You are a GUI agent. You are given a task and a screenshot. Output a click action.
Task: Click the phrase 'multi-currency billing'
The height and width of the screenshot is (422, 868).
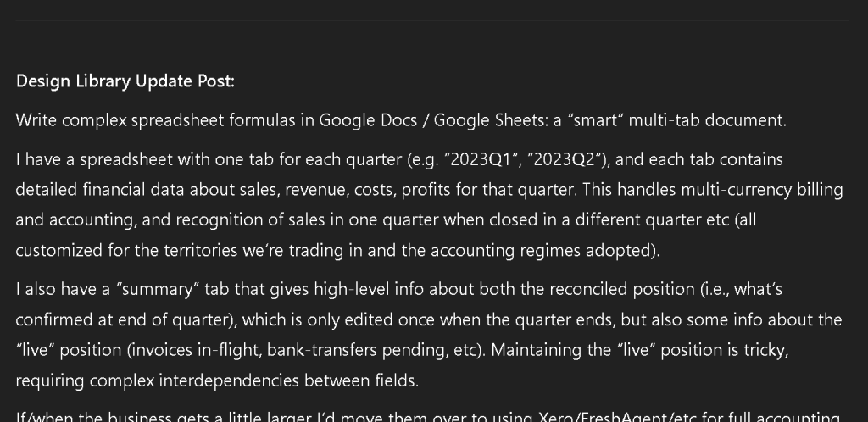[762, 190]
